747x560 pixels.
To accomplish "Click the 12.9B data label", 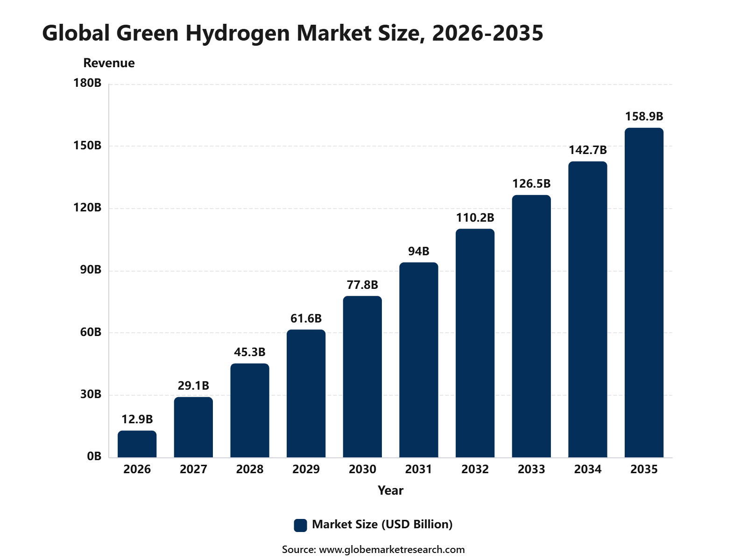I will tap(137, 419).
